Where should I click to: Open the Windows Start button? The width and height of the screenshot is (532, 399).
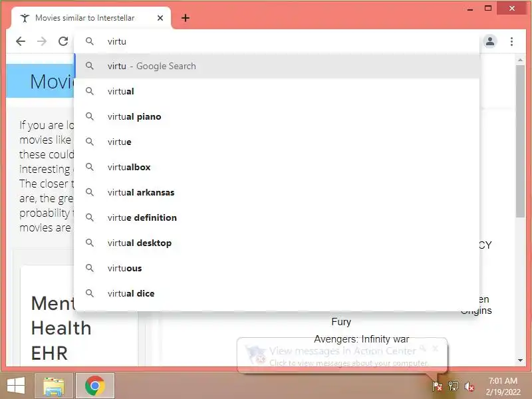16,386
